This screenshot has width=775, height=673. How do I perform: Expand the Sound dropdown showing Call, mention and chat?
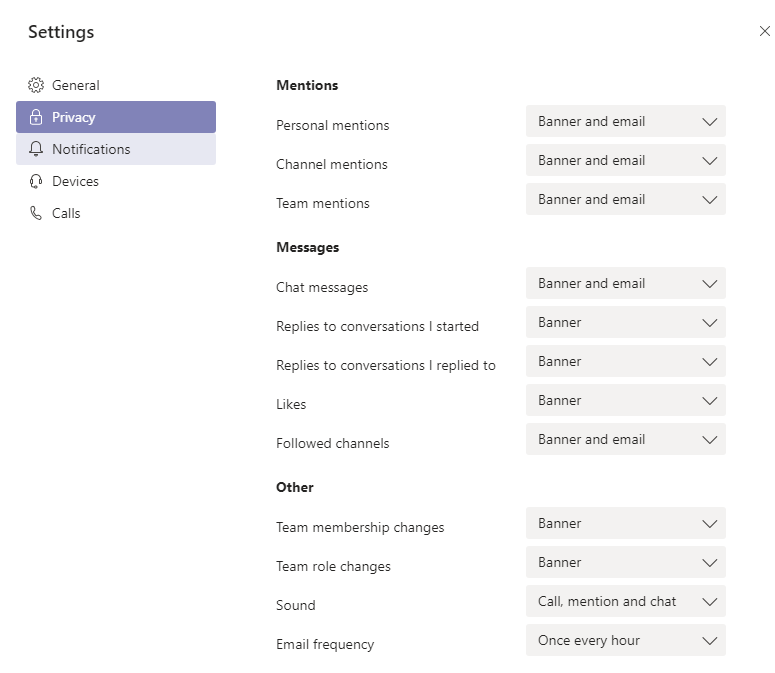626,601
